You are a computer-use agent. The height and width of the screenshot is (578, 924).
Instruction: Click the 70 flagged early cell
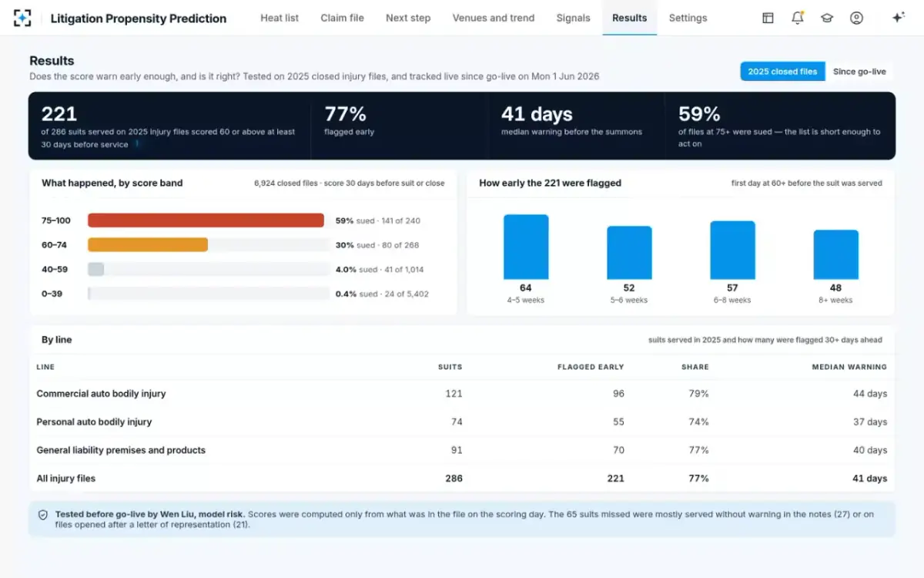click(x=618, y=450)
